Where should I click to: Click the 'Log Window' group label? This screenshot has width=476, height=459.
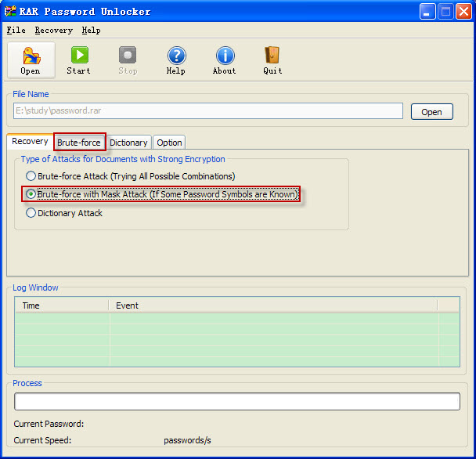click(x=35, y=287)
